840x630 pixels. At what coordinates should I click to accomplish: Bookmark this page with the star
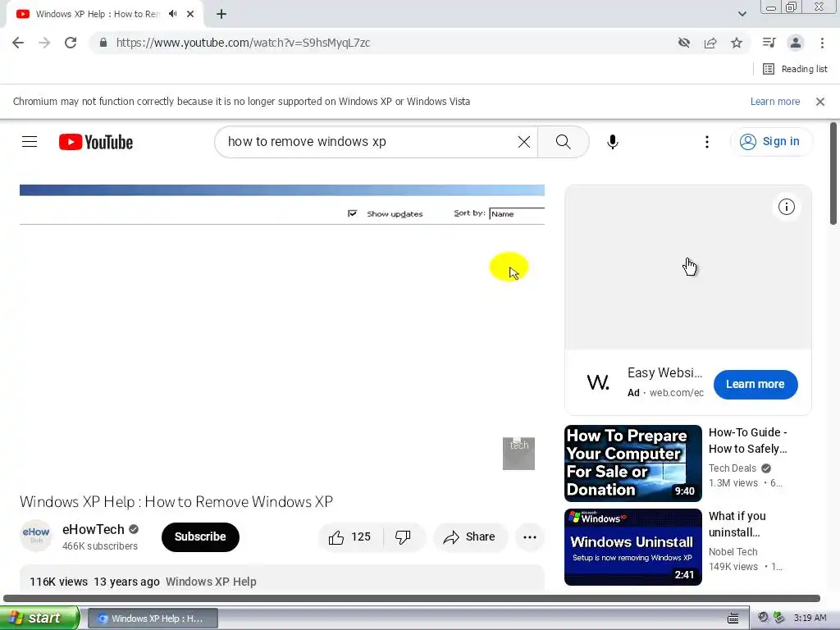pyautogui.click(x=737, y=43)
